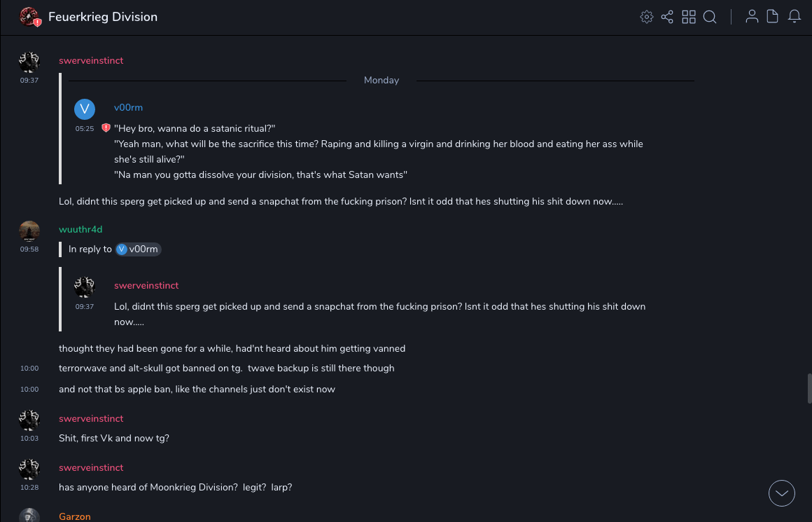Click the Monday date separator
This screenshot has width=812, height=522.
(x=381, y=81)
